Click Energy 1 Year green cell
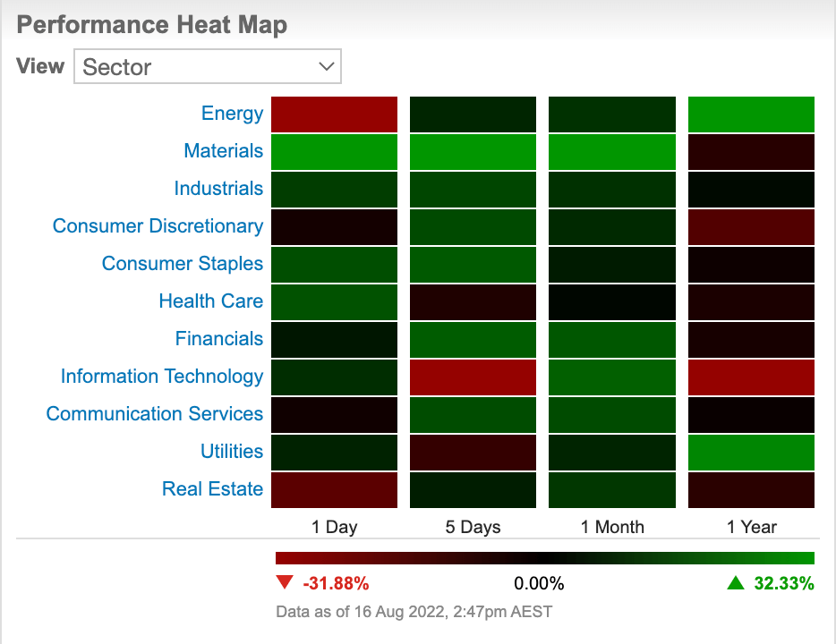Viewport: 836px width, 644px height. [x=751, y=114]
